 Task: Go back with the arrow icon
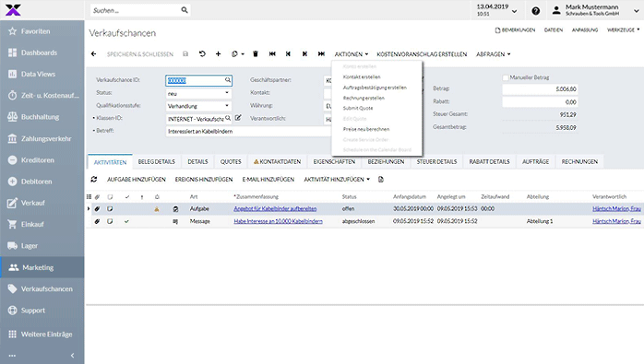[93, 53]
